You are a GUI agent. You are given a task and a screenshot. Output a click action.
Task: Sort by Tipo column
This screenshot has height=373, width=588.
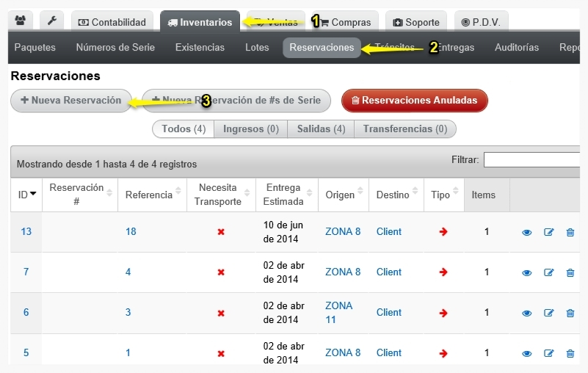pyautogui.click(x=444, y=195)
